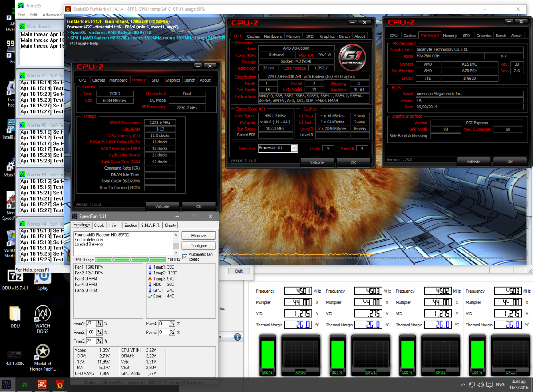Switch to SpeedFan S.M.A.R.T. tab
The height and width of the screenshot is (392, 533).
click(151, 226)
